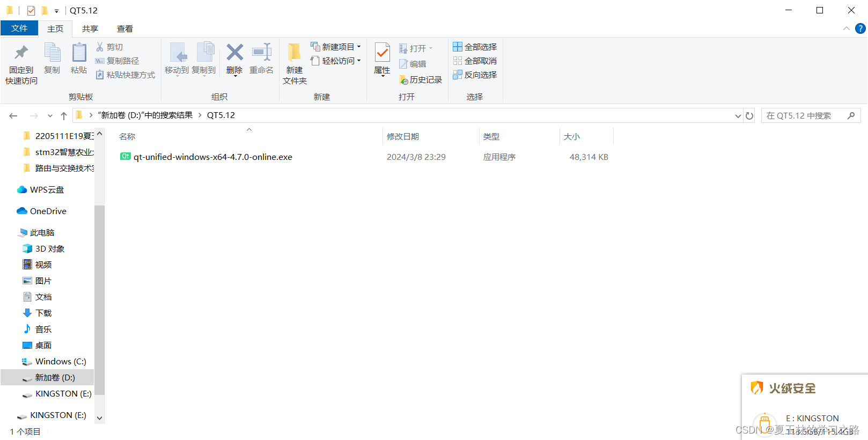The height and width of the screenshot is (440, 868).
Task: Click Invert selection command
Action: (x=475, y=75)
